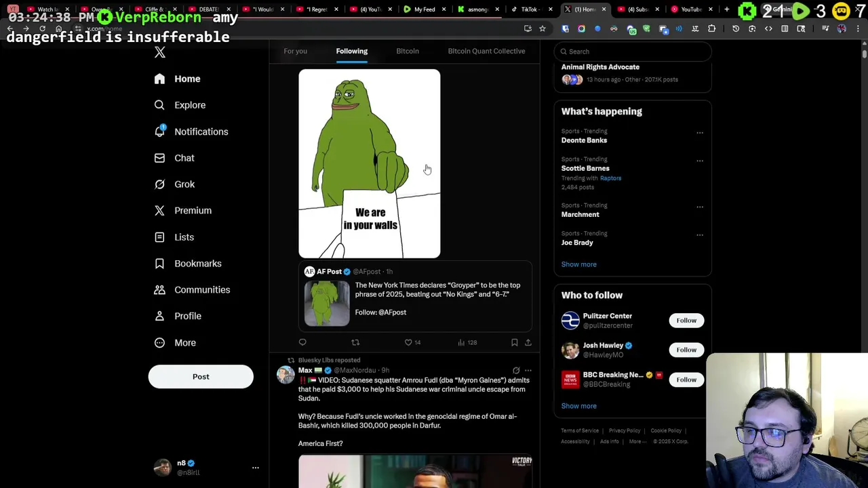Follow Pulitzer Center
Image resolution: width=868 pixels, height=488 pixels.
click(x=686, y=321)
